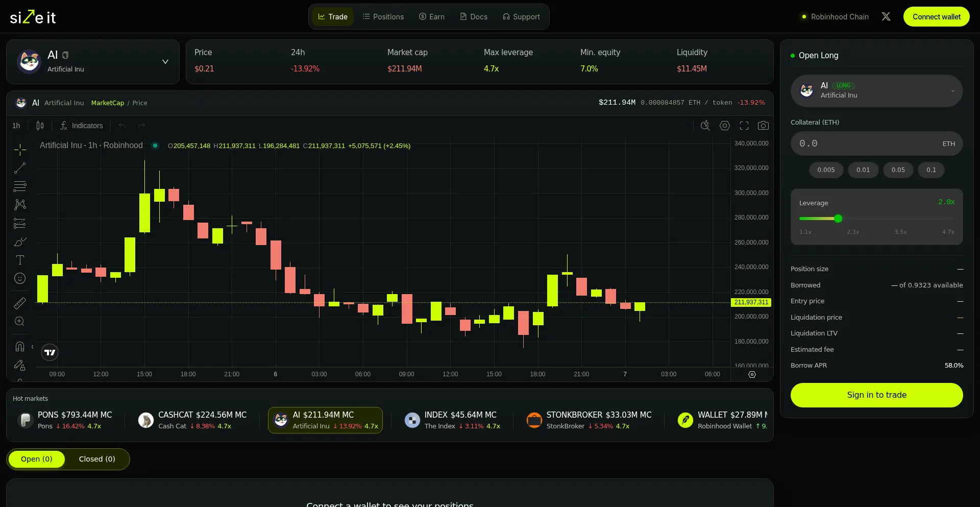Screen dimensions: 980x507
Task: Open the WALLET hot market
Action: tap(721, 420)
